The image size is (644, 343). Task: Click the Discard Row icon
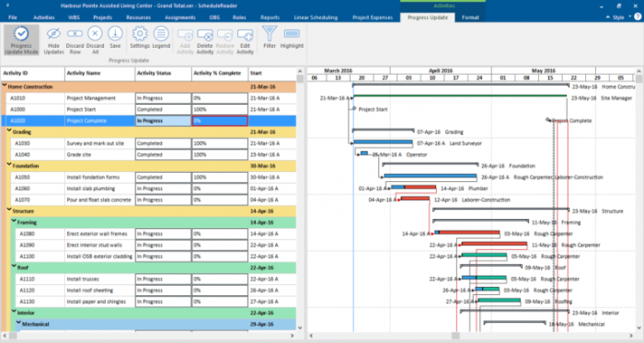click(75, 34)
